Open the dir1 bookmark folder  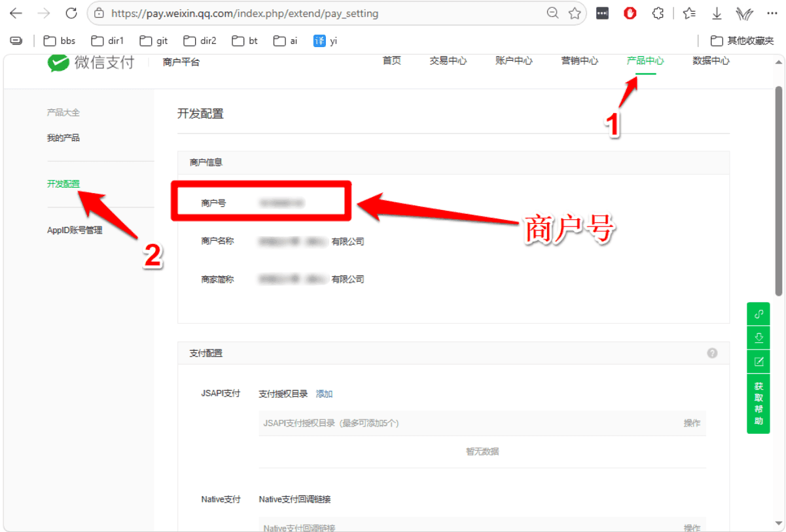107,41
